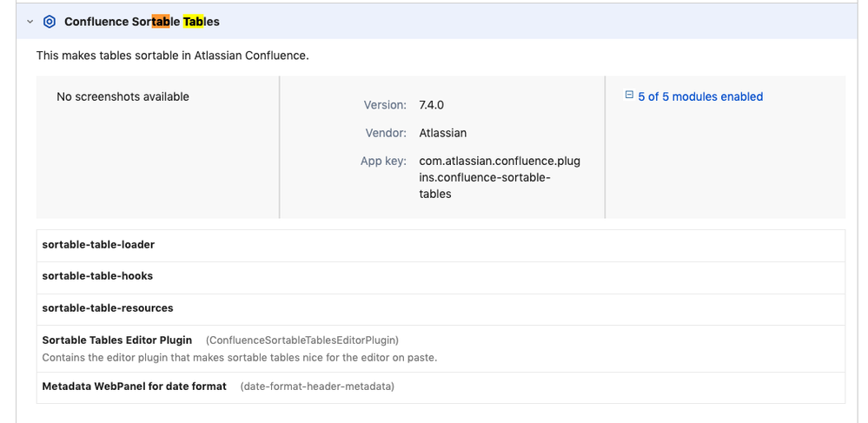The width and height of the screenshot is (868, 423).
Task: Collapse the Confluence Sortable Tables chevron
Action: coord(30,22)
